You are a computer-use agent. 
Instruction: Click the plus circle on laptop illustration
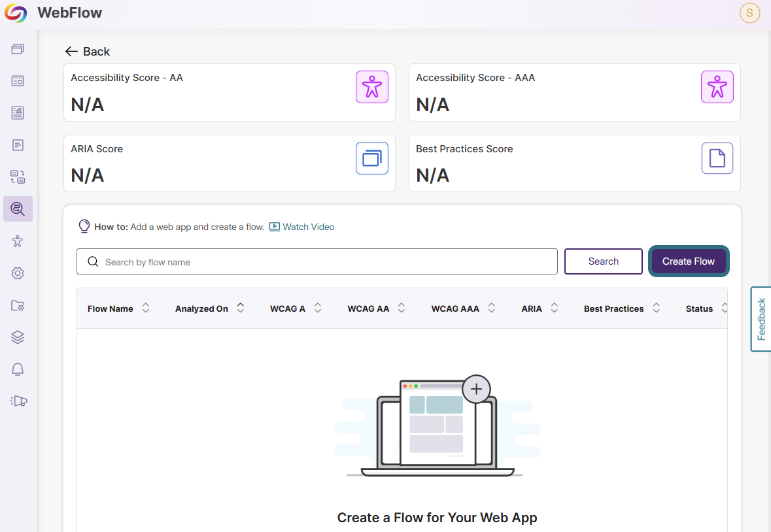point(476,389)
